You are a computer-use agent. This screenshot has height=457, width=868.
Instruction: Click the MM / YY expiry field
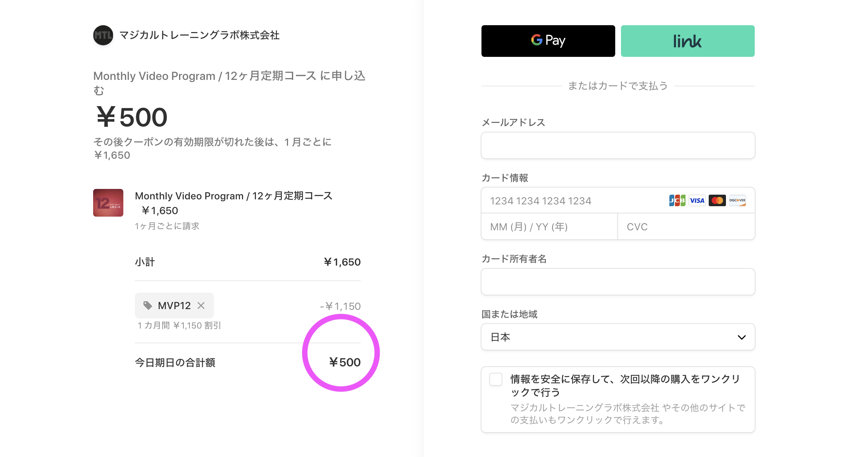coord(549,227)
